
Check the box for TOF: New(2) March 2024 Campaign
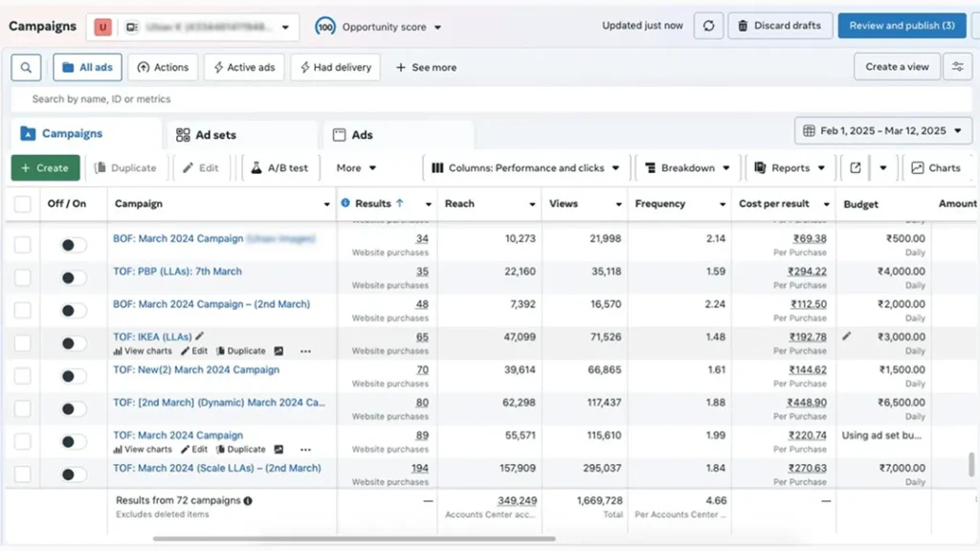[x=22, y=376]
